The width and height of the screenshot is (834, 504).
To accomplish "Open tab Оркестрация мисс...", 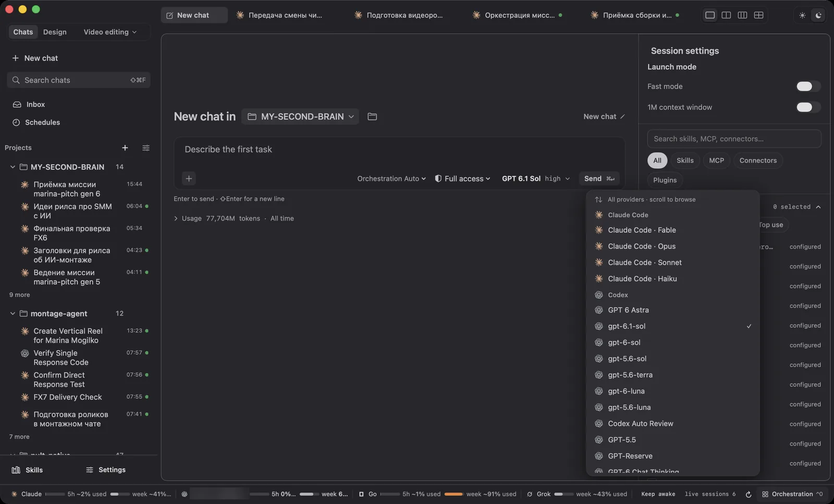I will pyautogui.click(x=518, y=15).
